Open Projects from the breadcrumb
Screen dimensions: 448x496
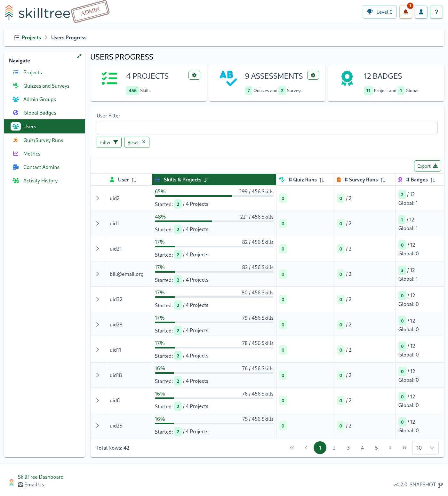click(x=31, y=37)
